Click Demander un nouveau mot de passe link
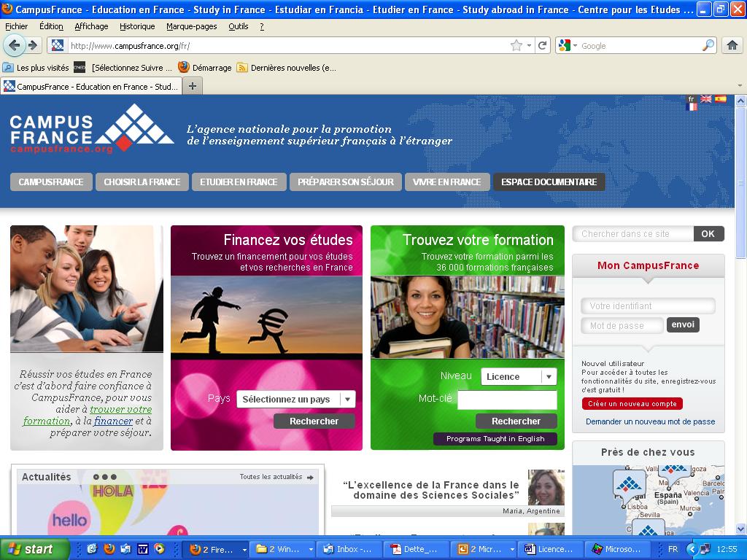 650,421
